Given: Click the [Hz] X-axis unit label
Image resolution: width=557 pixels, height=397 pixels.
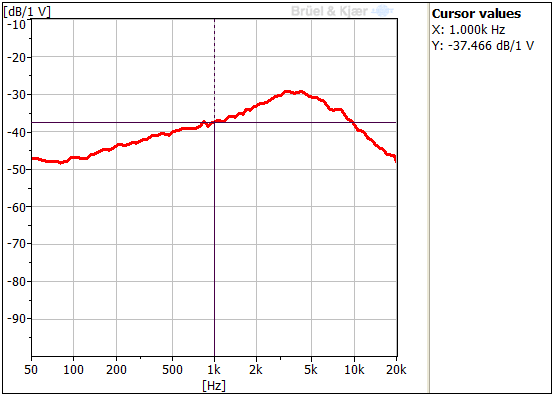Looking at the screenshot, I should pos(214,385).
